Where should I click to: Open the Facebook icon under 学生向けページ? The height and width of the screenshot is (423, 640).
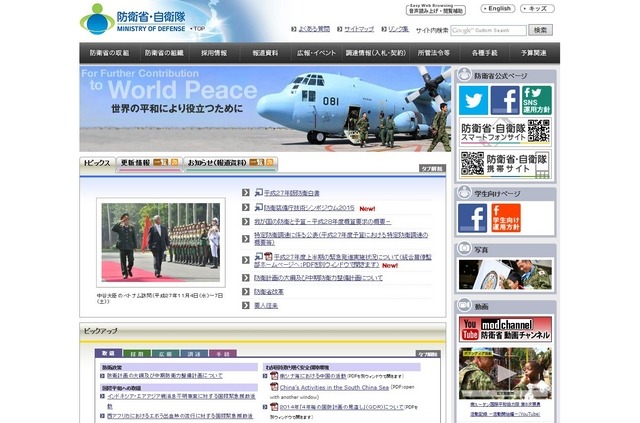point(472,218)
